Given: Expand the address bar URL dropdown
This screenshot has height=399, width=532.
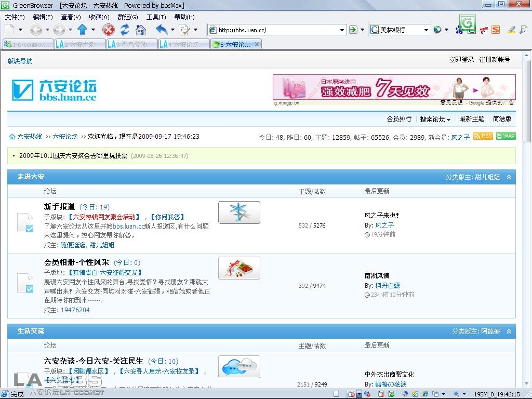Looking at the screenshot, I should 342,30.
